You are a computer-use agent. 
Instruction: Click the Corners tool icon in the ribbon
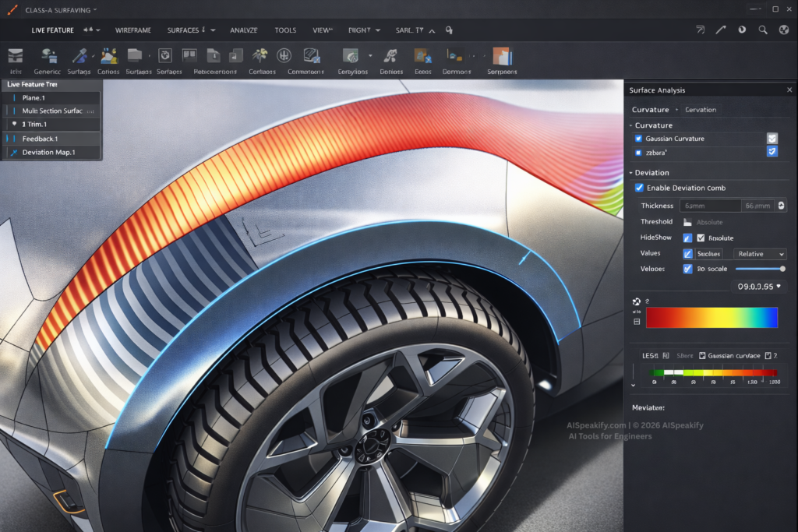pos(109,57)
